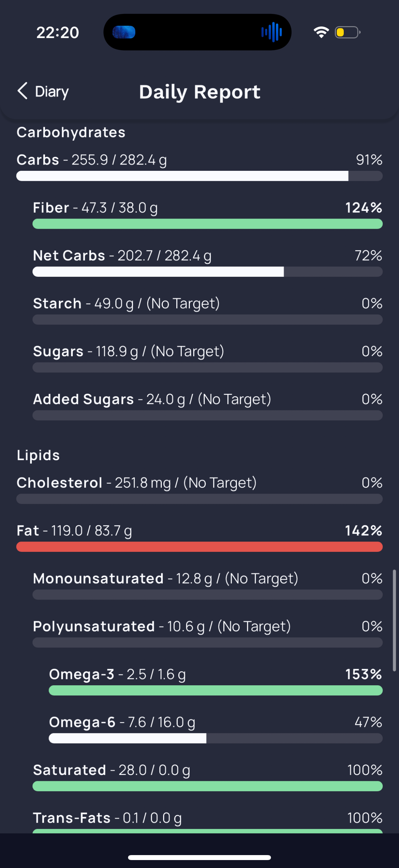Screen dimensions: 399x868
Task: Tap the Omega-6 progress bar
Action: [x=215, y=738]
